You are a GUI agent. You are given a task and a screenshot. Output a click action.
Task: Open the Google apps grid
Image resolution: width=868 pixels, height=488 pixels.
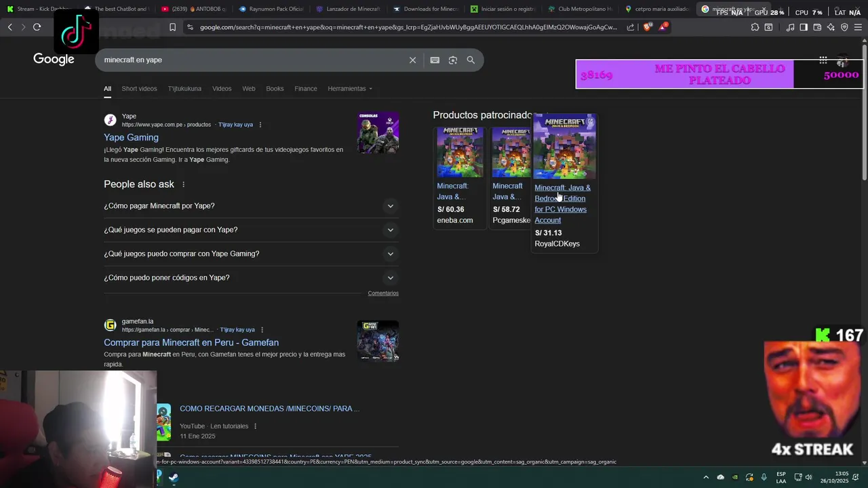point(823,60)
